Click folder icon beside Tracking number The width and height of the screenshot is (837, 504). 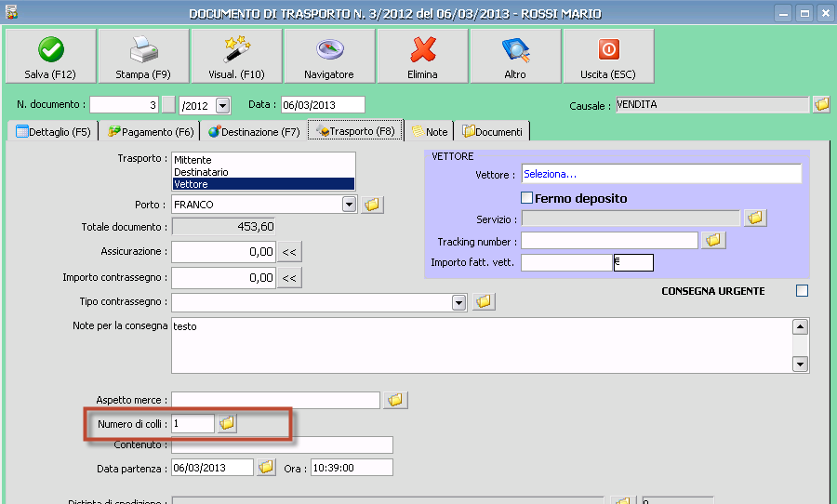[x=713, y=241]
